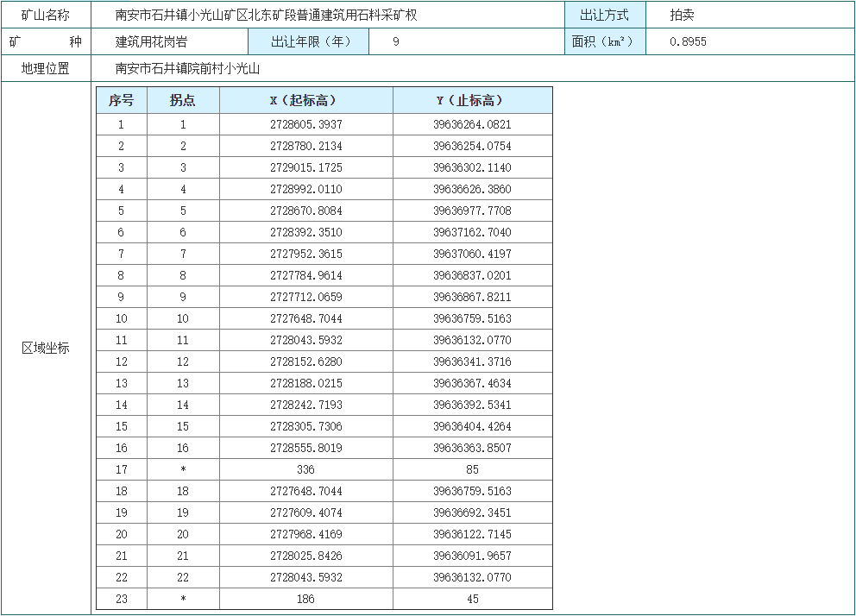Select the Y（止标高） column header
The width and height of the screenshot is (856, 616).
pyautogui.click(x=472, y=100)
